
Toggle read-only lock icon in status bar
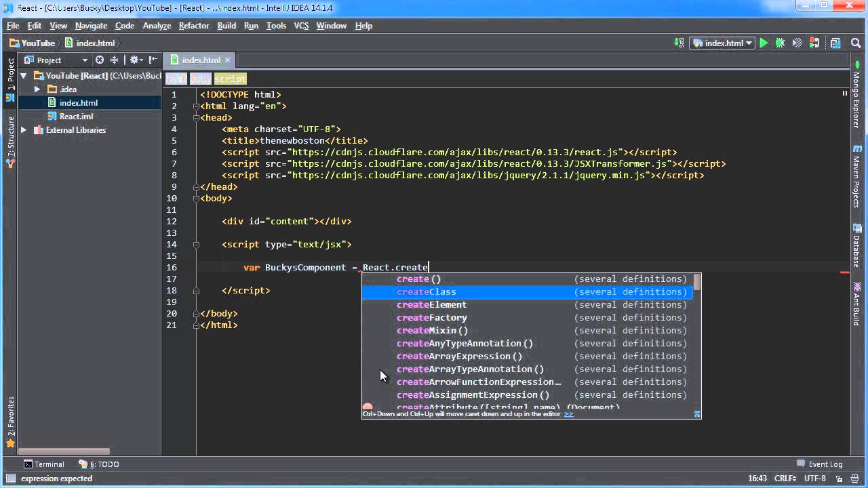click(838, 479)
